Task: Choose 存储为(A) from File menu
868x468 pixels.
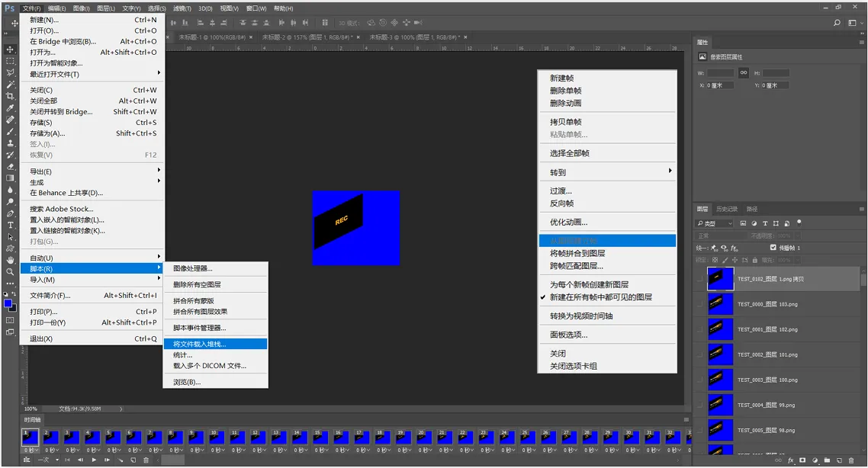Action: click(92, 133)
